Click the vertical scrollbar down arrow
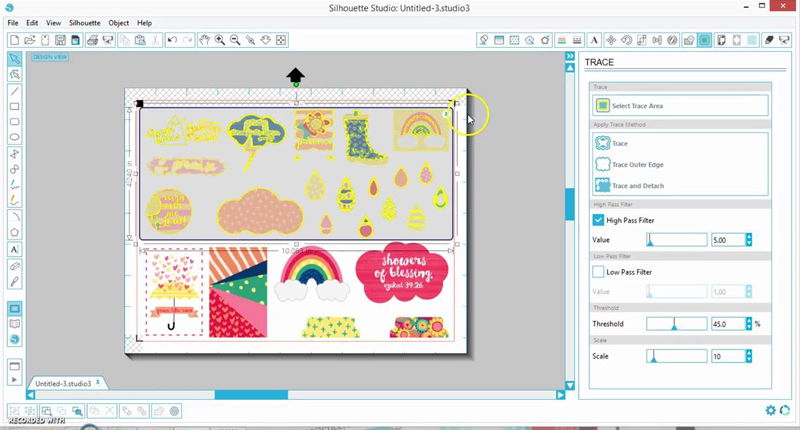The height and width of the screenshot is (430, 800). [x=570, y=386]
